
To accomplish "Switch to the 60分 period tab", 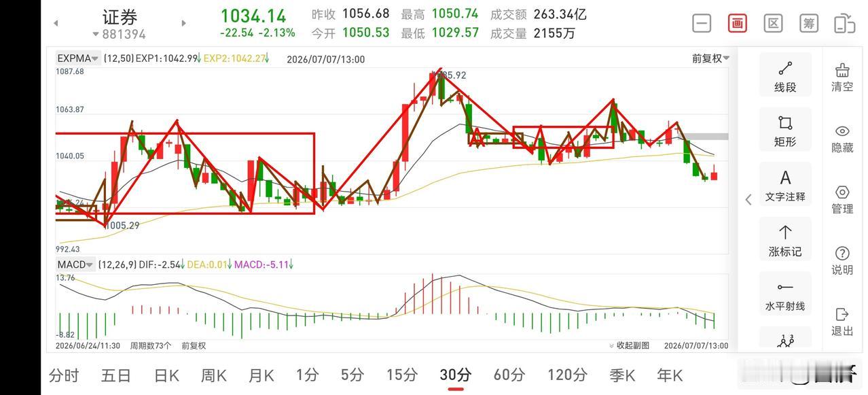I will [509, 375].
